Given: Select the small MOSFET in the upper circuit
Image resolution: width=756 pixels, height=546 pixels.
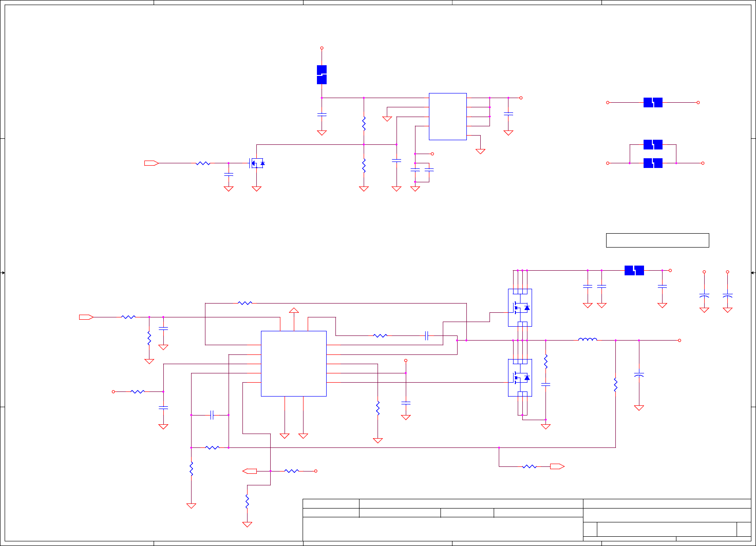Looking at the screenshot, I should 257,163.
